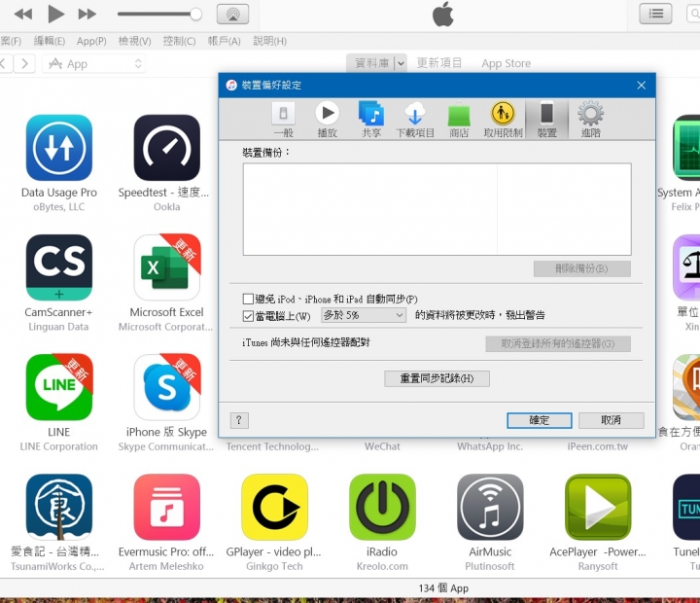The width and height of the screenshot is (700, 603).
Task: Expand the 資料庫 dropdown arrow
Action: tap(401, 63)
